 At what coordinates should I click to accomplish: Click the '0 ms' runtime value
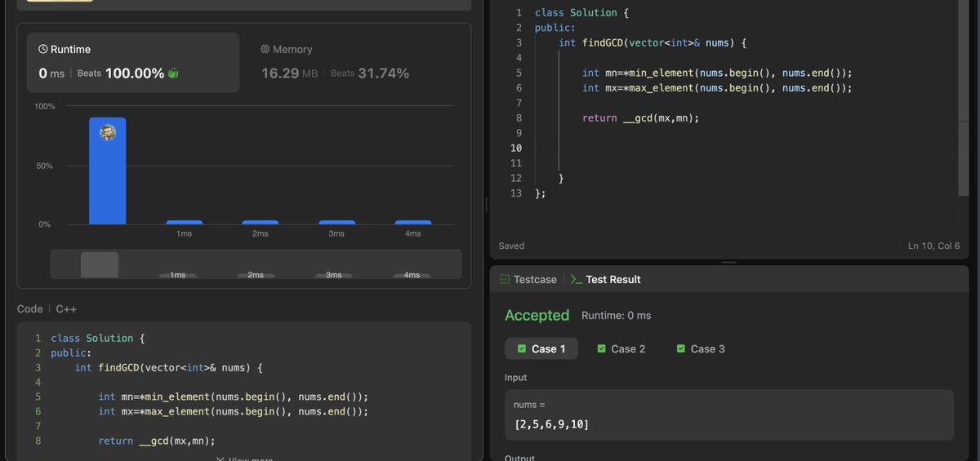click(x=51, y=73)
